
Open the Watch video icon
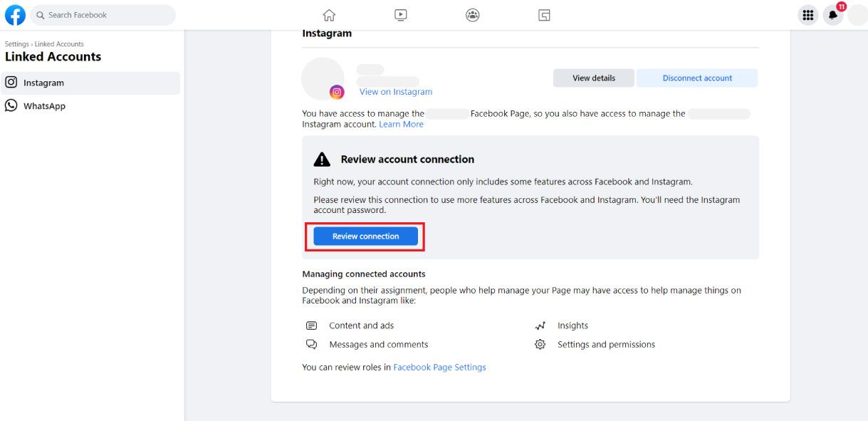point(401,15)
